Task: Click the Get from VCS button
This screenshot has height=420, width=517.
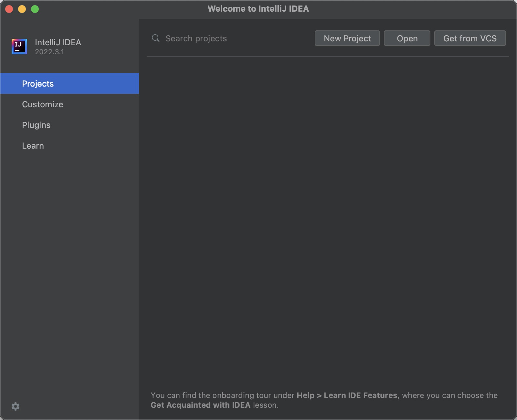Action: tap(470, 38)
